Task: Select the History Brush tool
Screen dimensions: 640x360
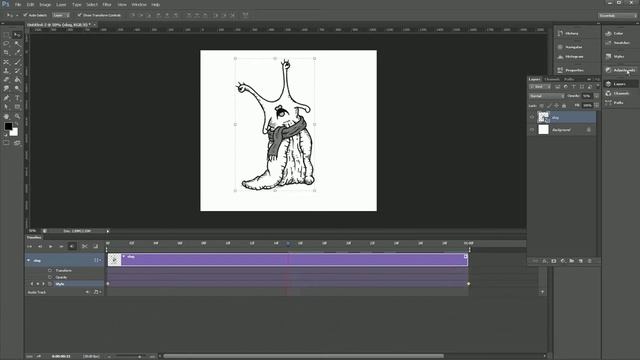Action: [x=17, y=71]
